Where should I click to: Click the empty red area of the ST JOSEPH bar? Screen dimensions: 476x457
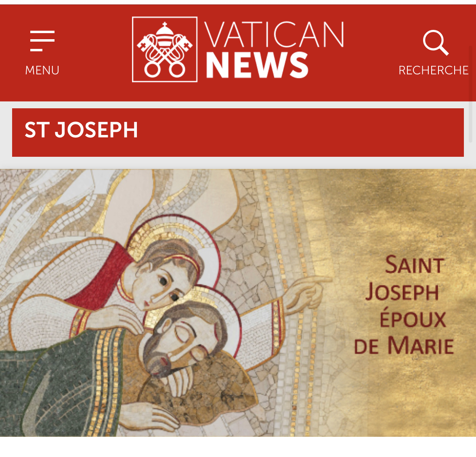click(300, 133)
